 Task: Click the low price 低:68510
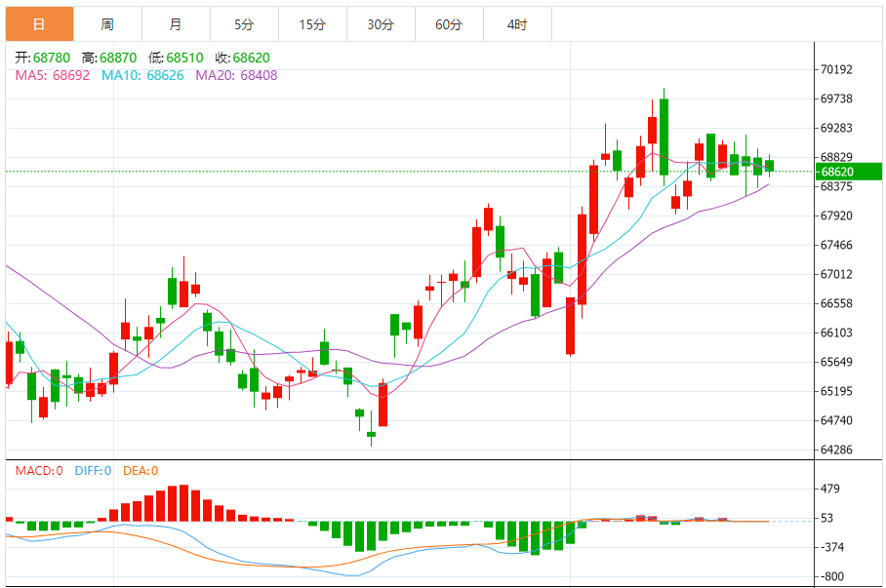[176, 58]
